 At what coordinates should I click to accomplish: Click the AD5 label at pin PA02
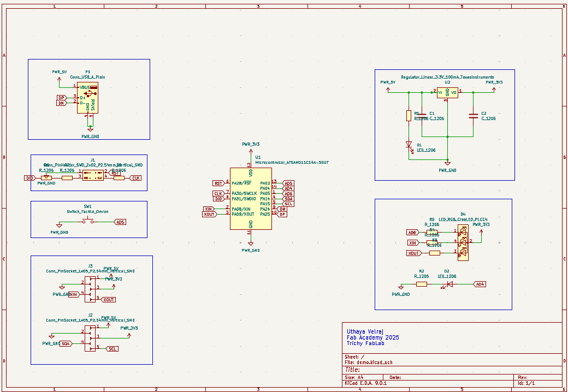[288, 183]
